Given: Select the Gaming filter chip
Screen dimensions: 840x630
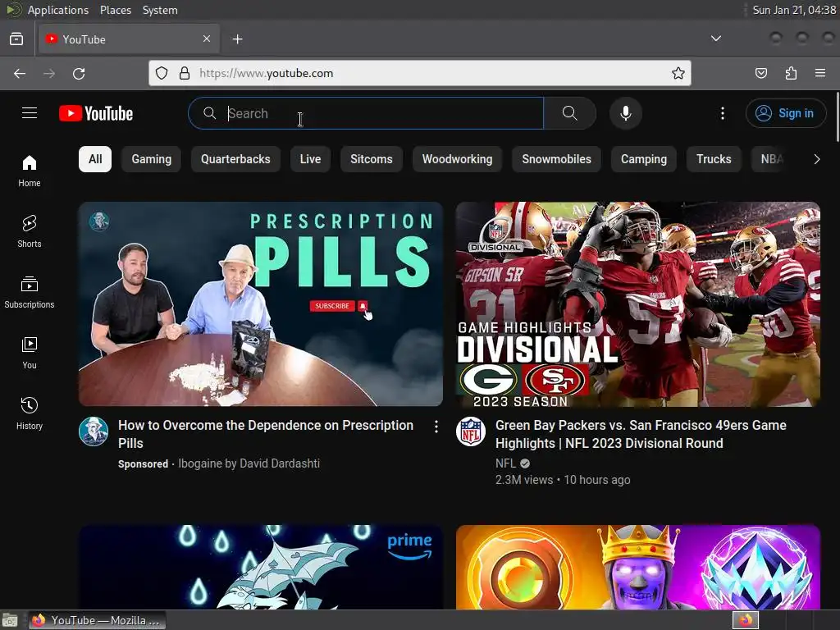Looking at the screenshot, I should tap(152, 159).
